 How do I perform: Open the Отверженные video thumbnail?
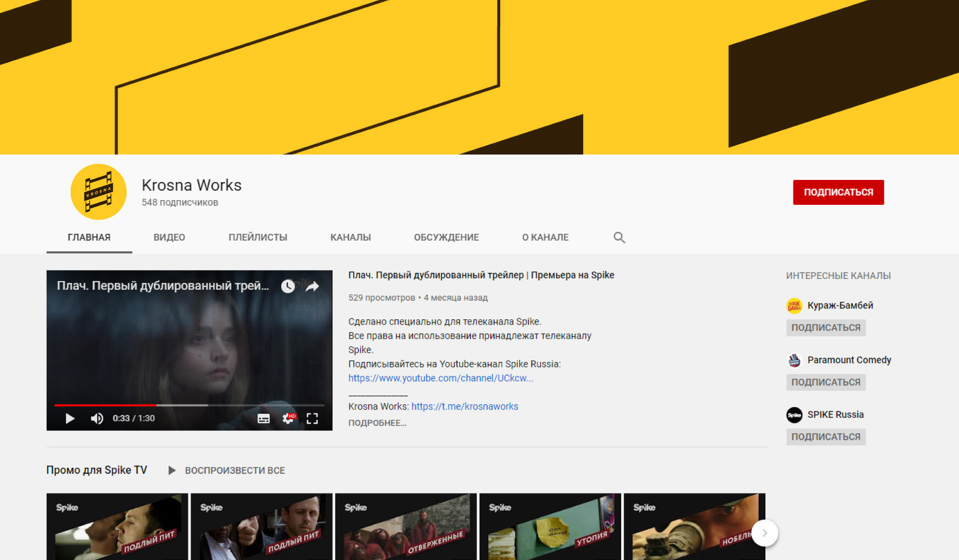click(406, 526)
